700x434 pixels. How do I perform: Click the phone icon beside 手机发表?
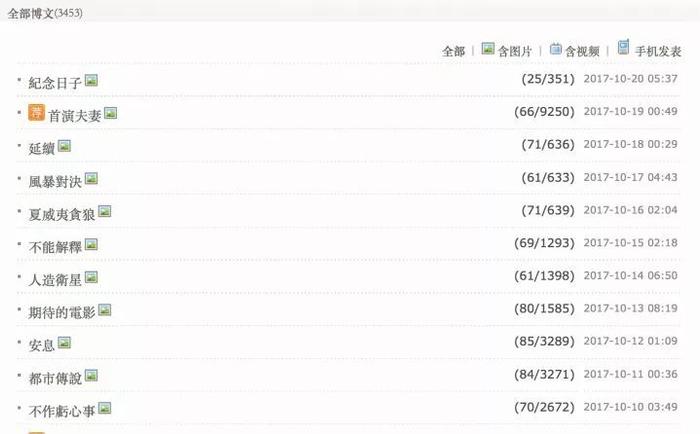tap(624, 47)
